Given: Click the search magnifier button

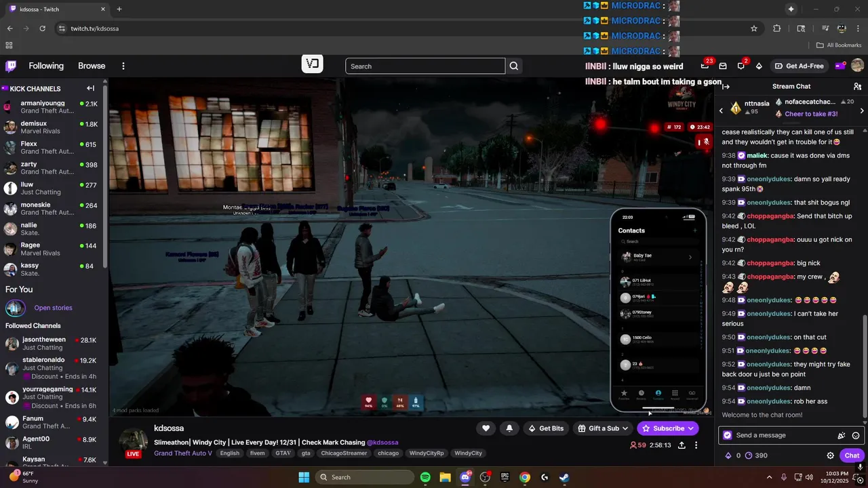Looking at the screenshot, I should point(514,66).
